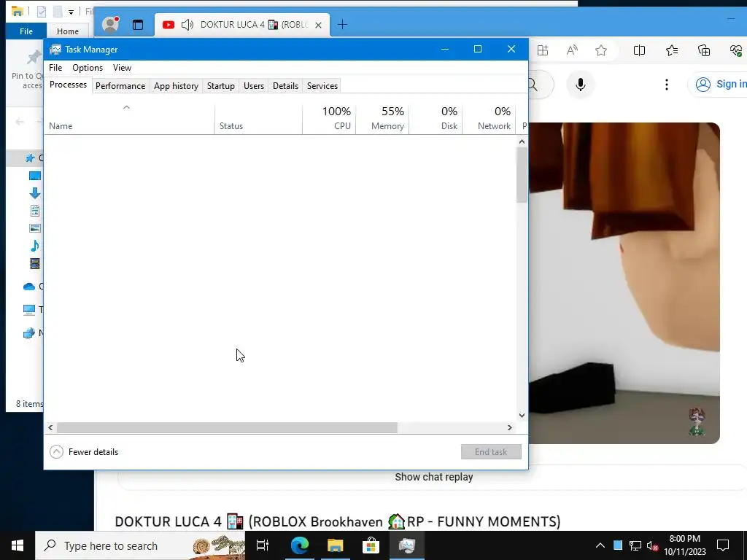The height and width of the screenshot is (560, 747).
Task: Close the DOKTUR LUCA 4 browser tab
Action: pyautogui.click(x=318, y=25)
